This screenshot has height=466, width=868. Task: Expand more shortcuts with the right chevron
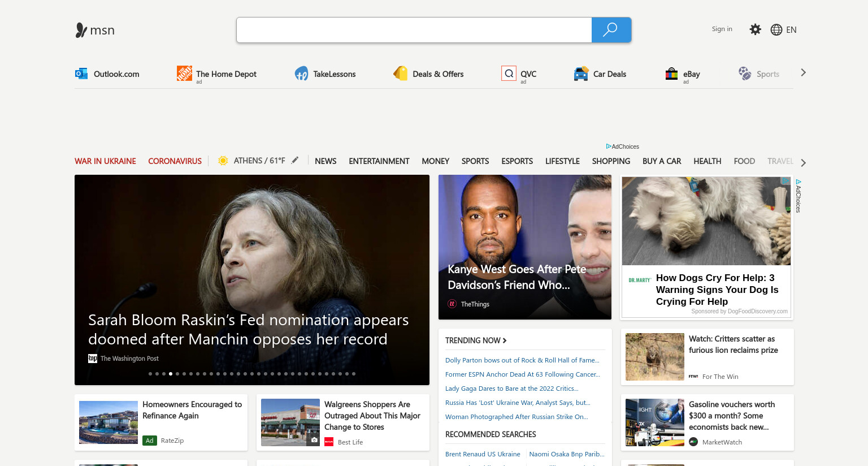pyautogui.click(x=803, y=72)
